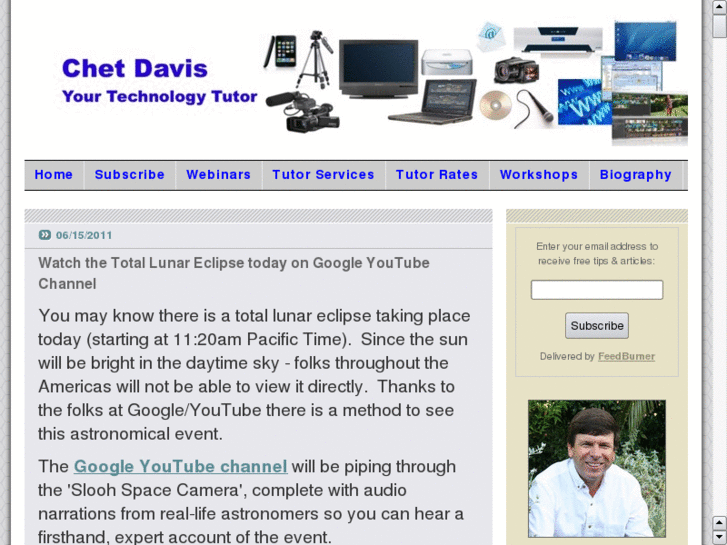
Task: Click the large video camera with microphone
Action: point(303,112)
